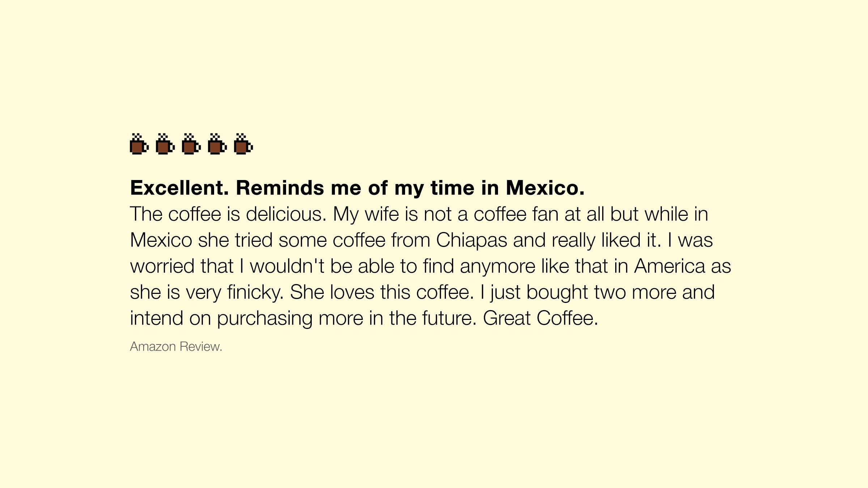Image resolution: width=868 pixels, height=488 pixels.
Task: Click the word "Chiapas" in the review
Action: click(x=472, y=240)
